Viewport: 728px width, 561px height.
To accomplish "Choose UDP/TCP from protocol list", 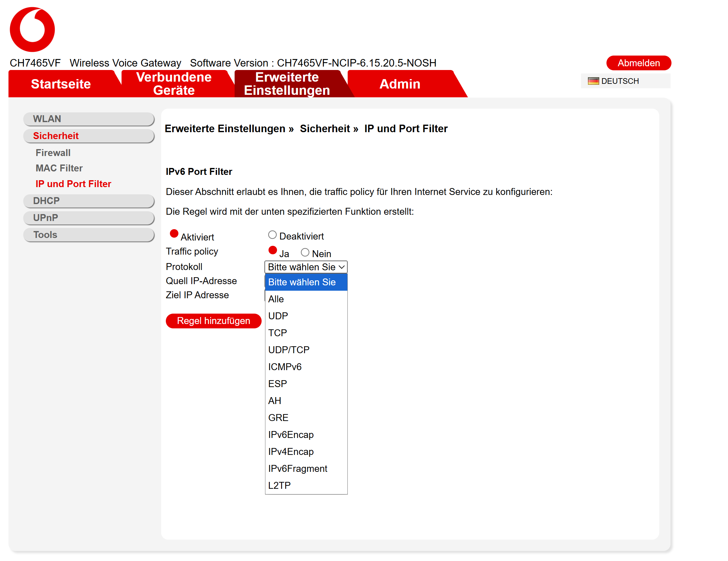I will (x=289, y=349).
